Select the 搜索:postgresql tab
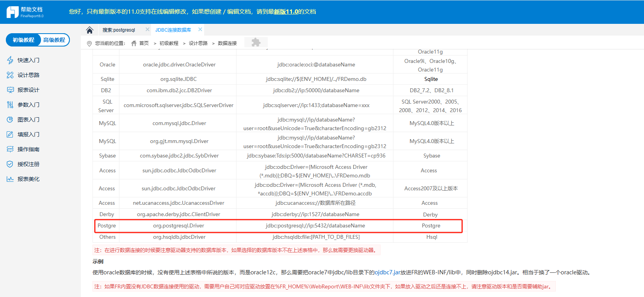This screenshot has height=297, width=644. pyautogui.click(x=119, y=30)
